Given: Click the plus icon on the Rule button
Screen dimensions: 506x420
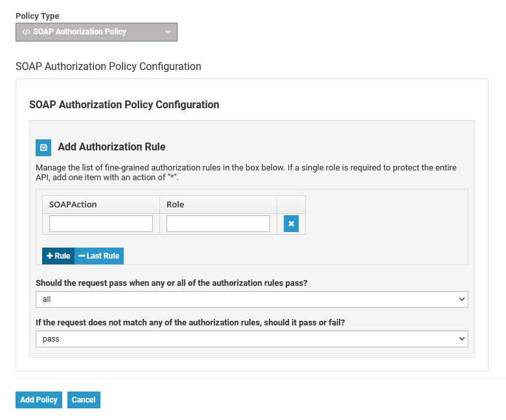Looking at the screenshot, I should coord(50,256).
